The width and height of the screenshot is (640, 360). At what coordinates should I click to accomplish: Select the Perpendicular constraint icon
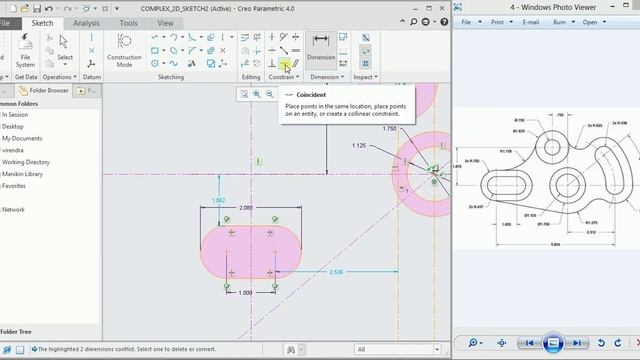tap(272, 63)
